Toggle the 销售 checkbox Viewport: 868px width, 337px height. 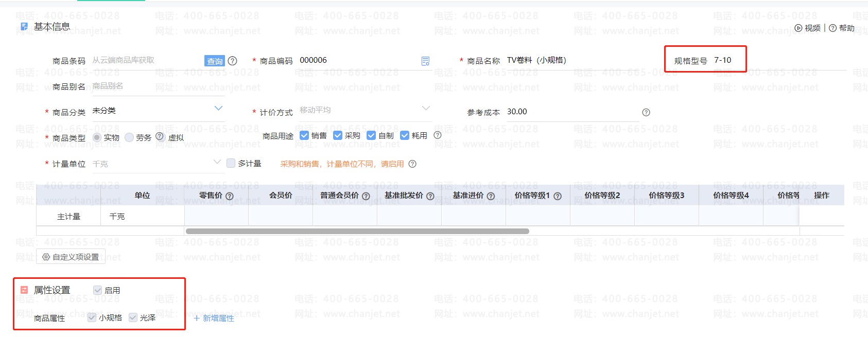(304, 135)
